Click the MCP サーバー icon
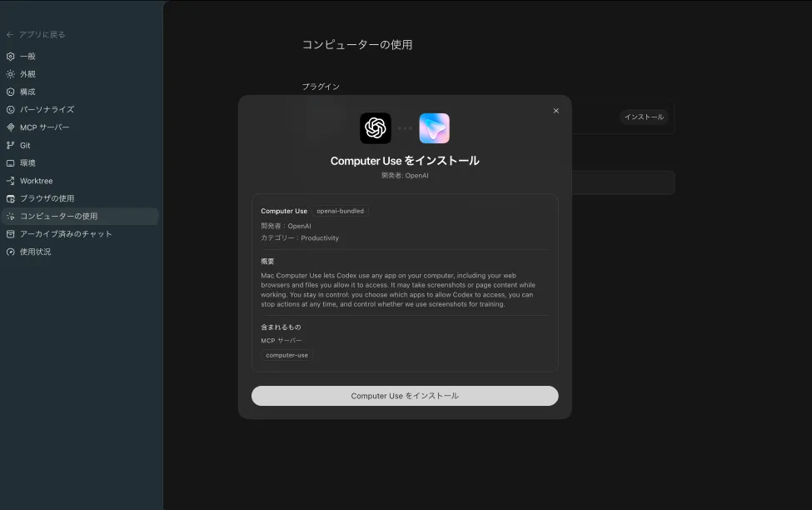Screen dimensions: 812x510 pyautogui.click(x=10, y=127)
